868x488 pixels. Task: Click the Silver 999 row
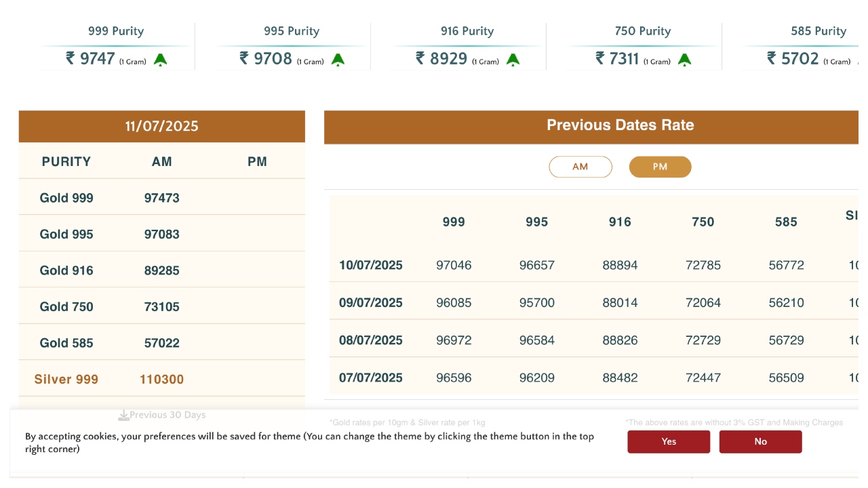pos(66,379)
